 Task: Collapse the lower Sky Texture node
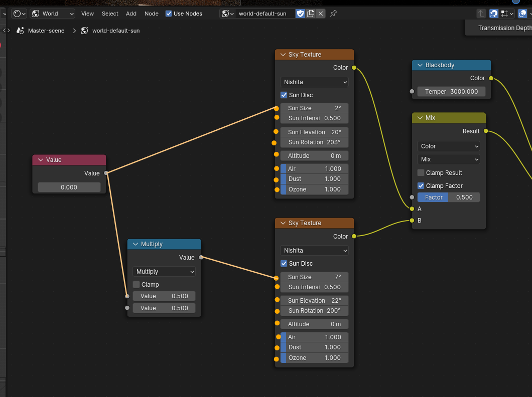283,223
